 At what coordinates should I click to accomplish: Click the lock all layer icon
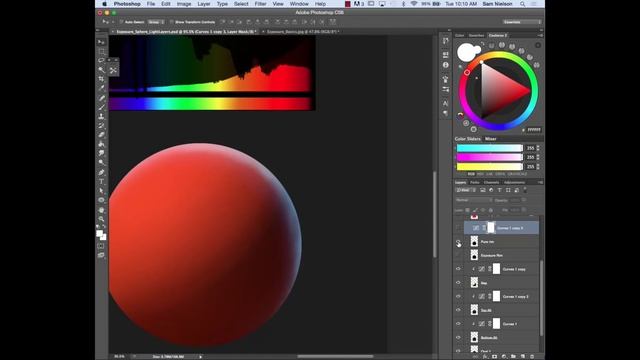tap(491, 210)
